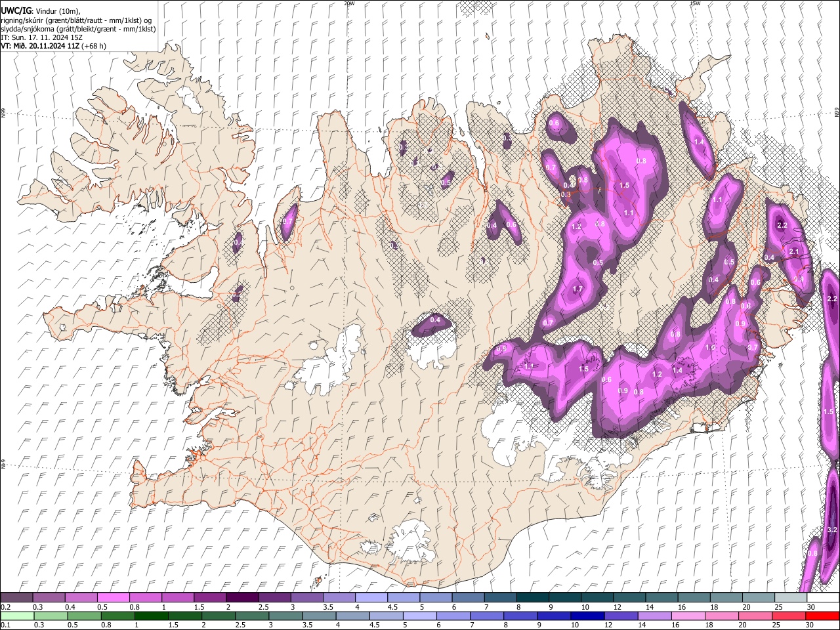Select the rain scale swatch between 25 and 30
Screen dimensions: 840x630
pyautogui.click(x=789, y=616)
